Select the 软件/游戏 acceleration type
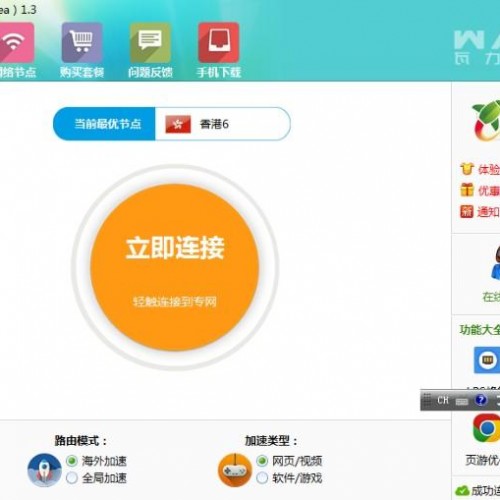This screenshot has height=500, width=500. 262,478
